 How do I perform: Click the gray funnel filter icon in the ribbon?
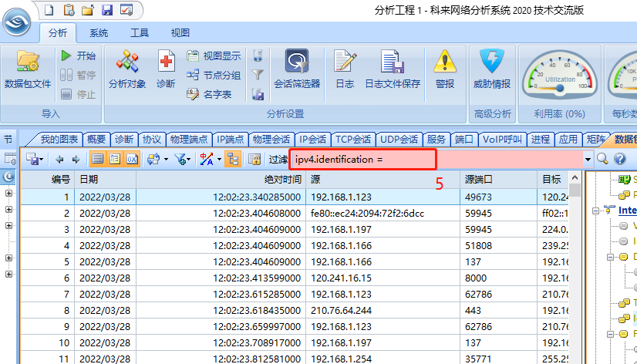(x=258, y=75)
